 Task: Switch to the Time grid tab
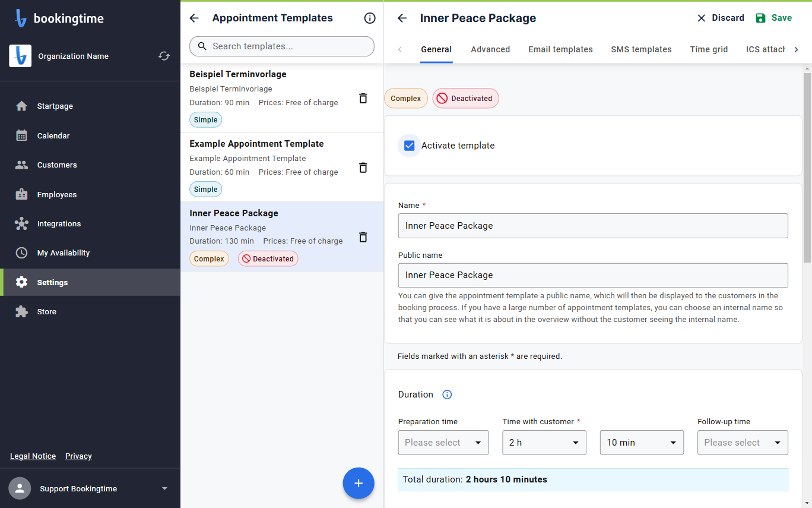coord(709,49)
